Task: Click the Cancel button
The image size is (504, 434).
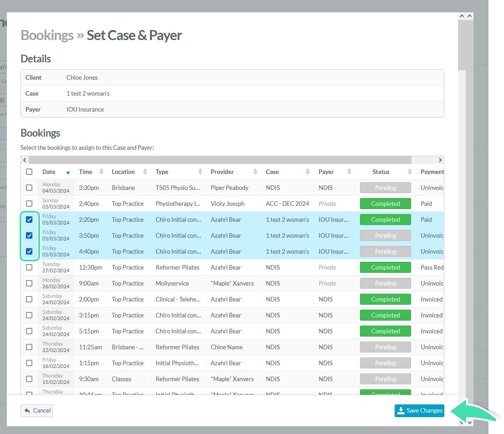Action: point(36,411)
